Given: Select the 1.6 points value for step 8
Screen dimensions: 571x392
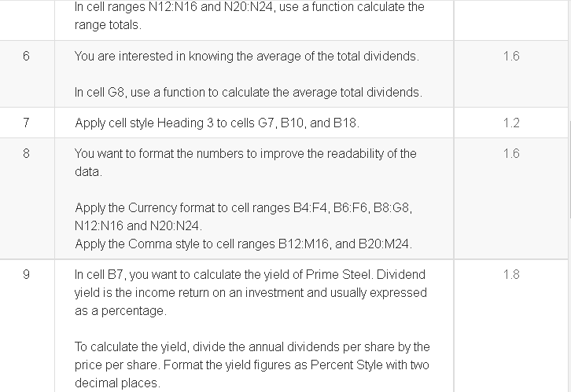Looking at the screenshot, I should click(511, 153).
